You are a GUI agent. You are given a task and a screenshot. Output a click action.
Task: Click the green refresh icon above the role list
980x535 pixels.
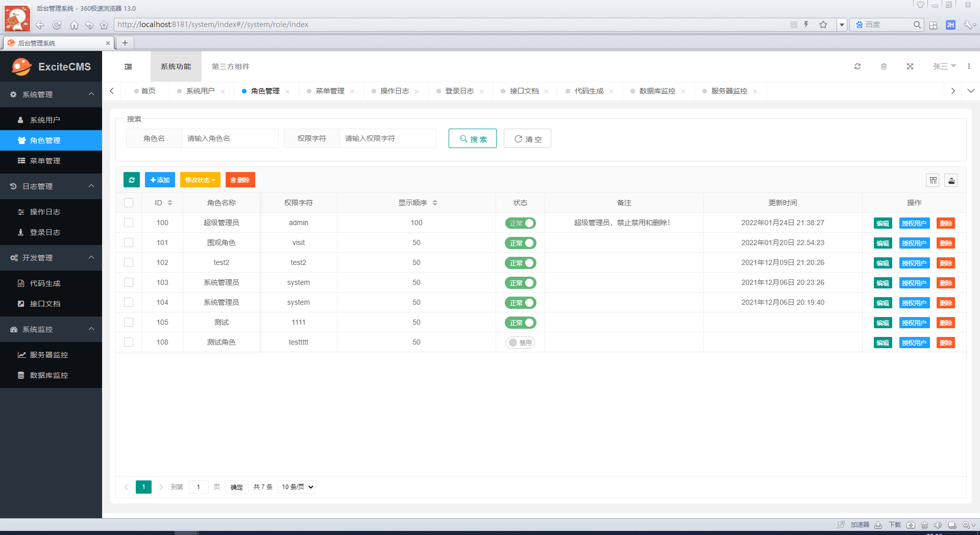(x=131, y=180)
